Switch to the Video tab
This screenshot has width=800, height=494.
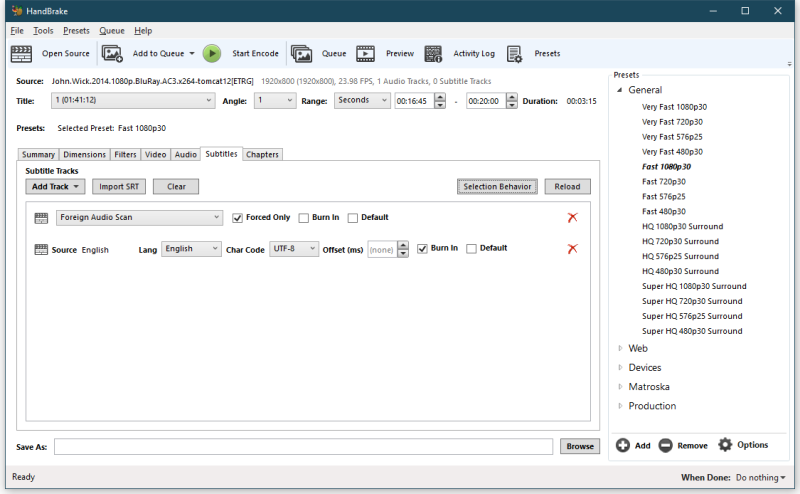[x=155, y=155]
